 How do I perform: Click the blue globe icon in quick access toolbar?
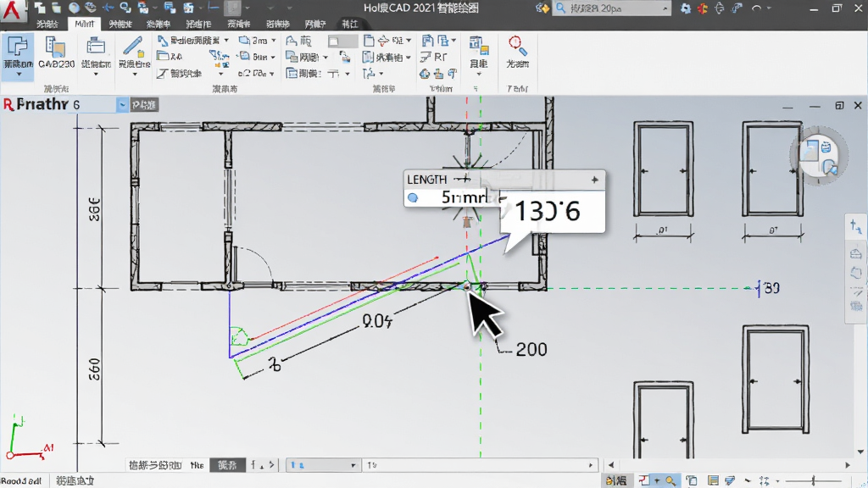point(74,8)
